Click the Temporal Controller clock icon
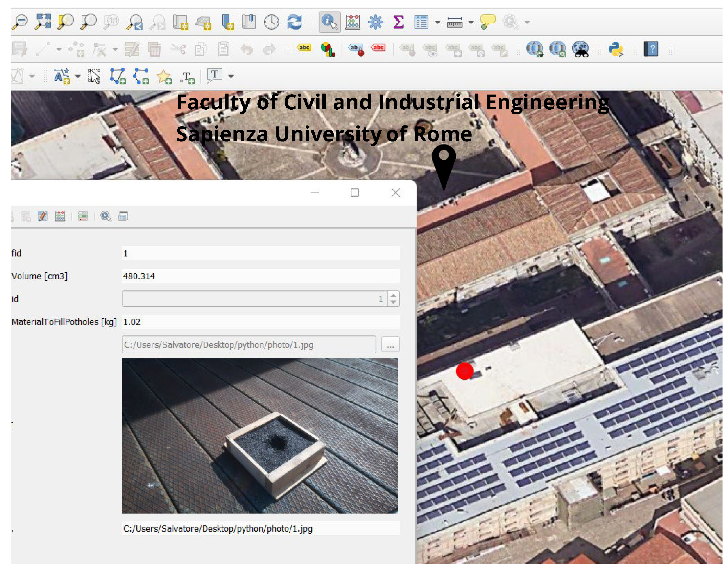 coord(271,22)
